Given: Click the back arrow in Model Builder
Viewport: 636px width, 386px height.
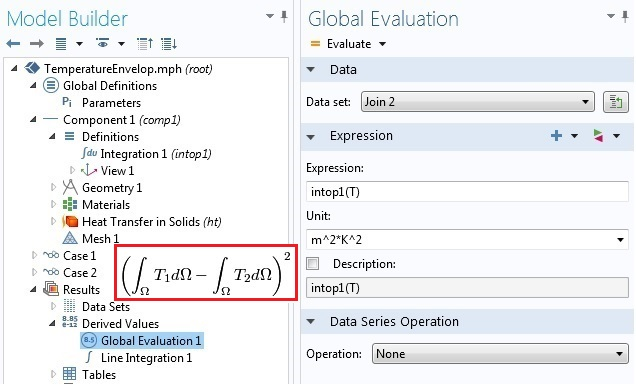Looking at the screenshot, I should (13, 43).
